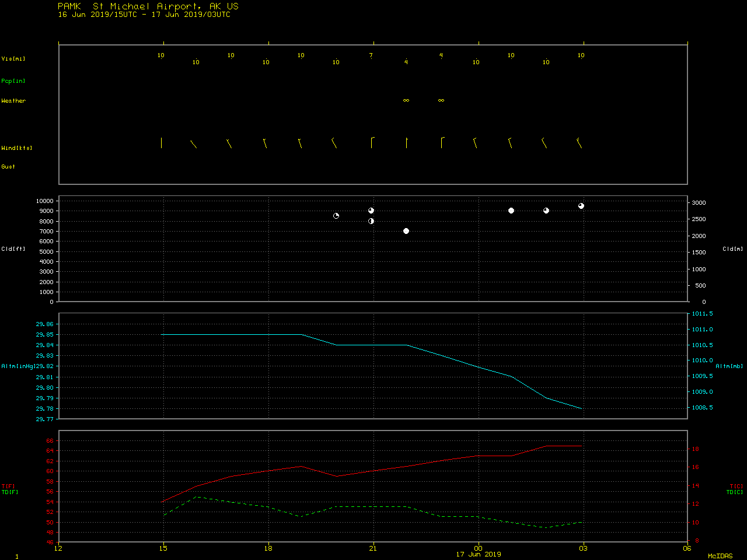Screen dimensions: 747x560
Task: Click the 66 Fahrenheit tick label
Action: coord(50,440)
